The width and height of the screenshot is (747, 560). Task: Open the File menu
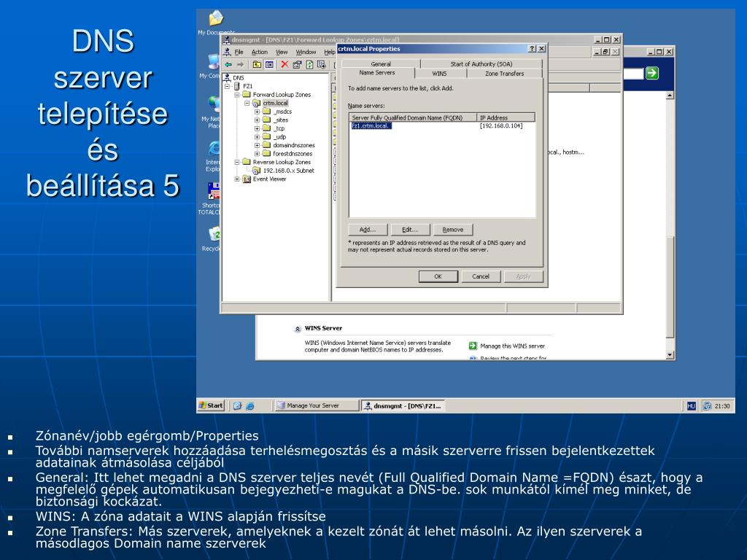pyautogui.click(x=239, y=52)
